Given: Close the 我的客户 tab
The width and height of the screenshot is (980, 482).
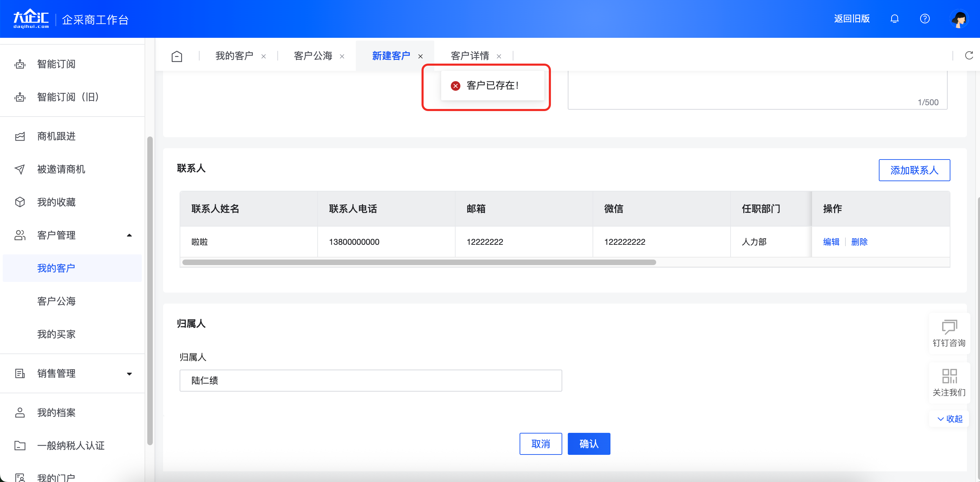Looking at the screenshot, I should (x=263, y=56).
